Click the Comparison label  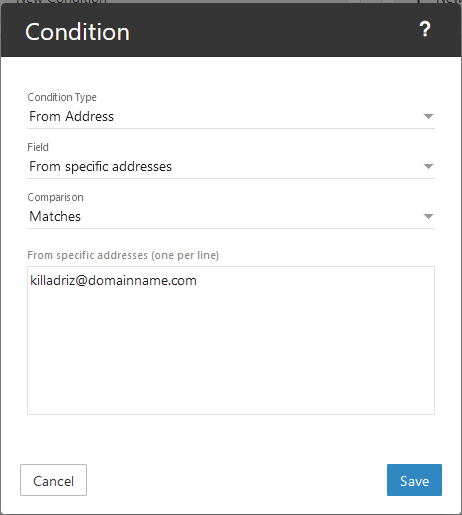[55, 197]
